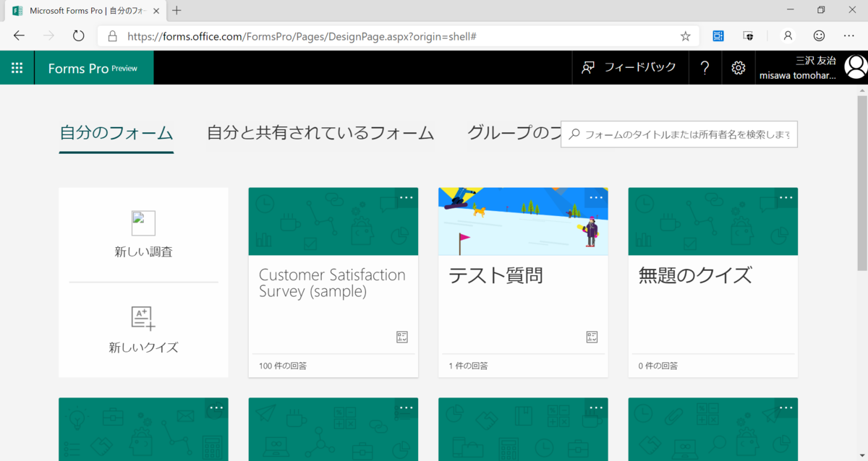Click form type icon on テスト質問 card
868x461 pixels.
click(x=592, y=337)
